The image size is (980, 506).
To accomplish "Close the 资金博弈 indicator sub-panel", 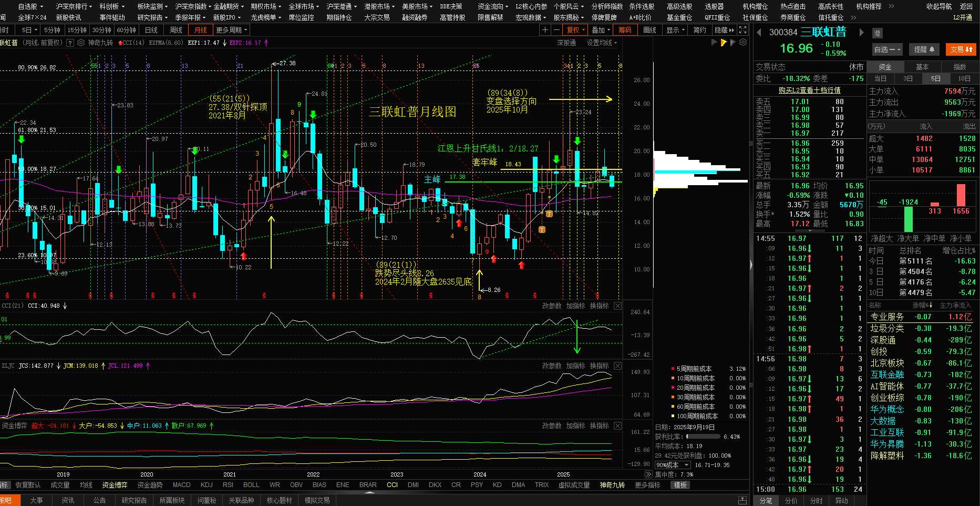I will coord(617,426).
